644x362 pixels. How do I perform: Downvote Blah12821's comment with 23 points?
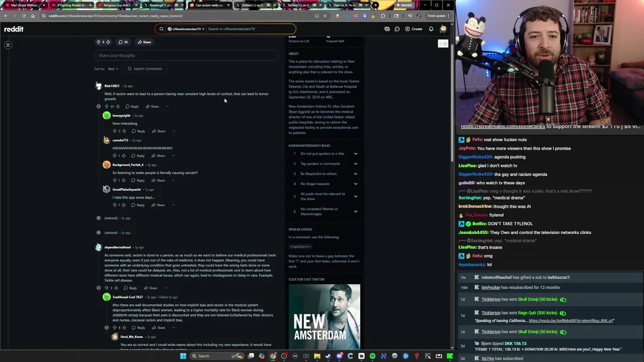[x=118, y=107]
